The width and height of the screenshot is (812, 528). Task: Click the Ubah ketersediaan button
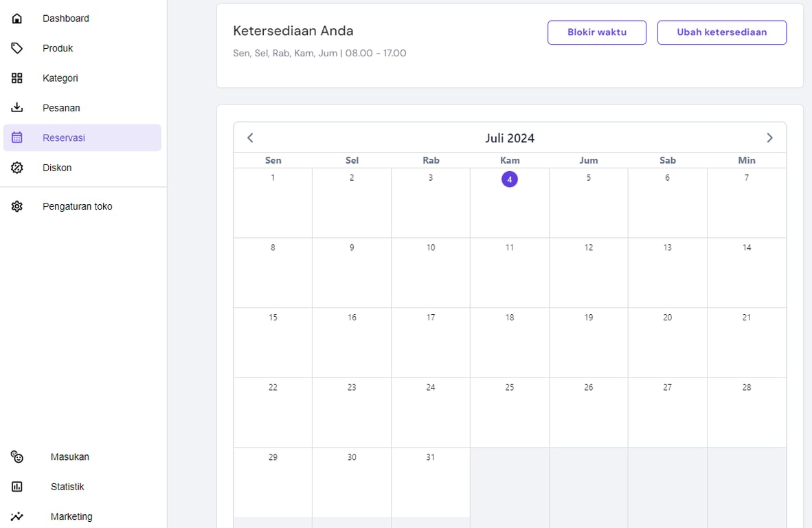tap(722, 32)
